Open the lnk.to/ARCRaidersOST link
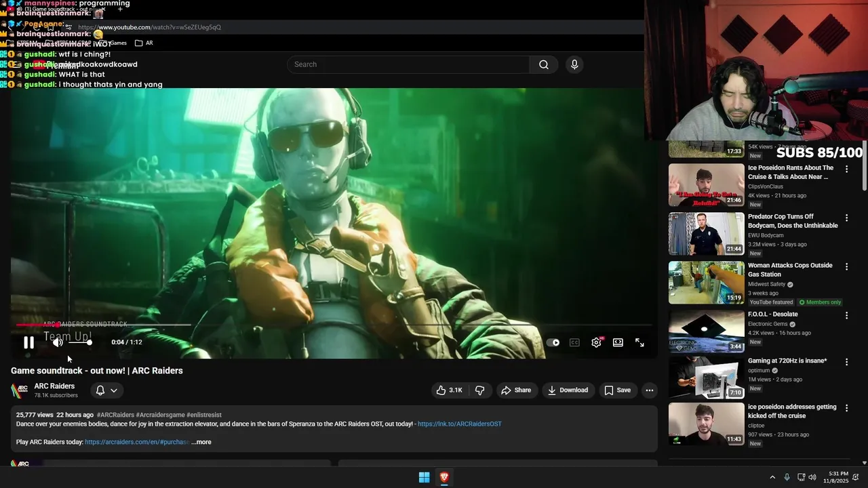 point(460,424)
